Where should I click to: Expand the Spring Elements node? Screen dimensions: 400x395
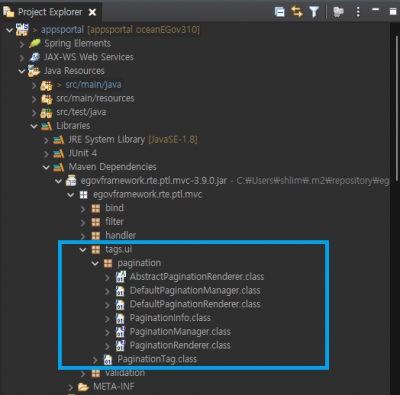coord(22,44)
